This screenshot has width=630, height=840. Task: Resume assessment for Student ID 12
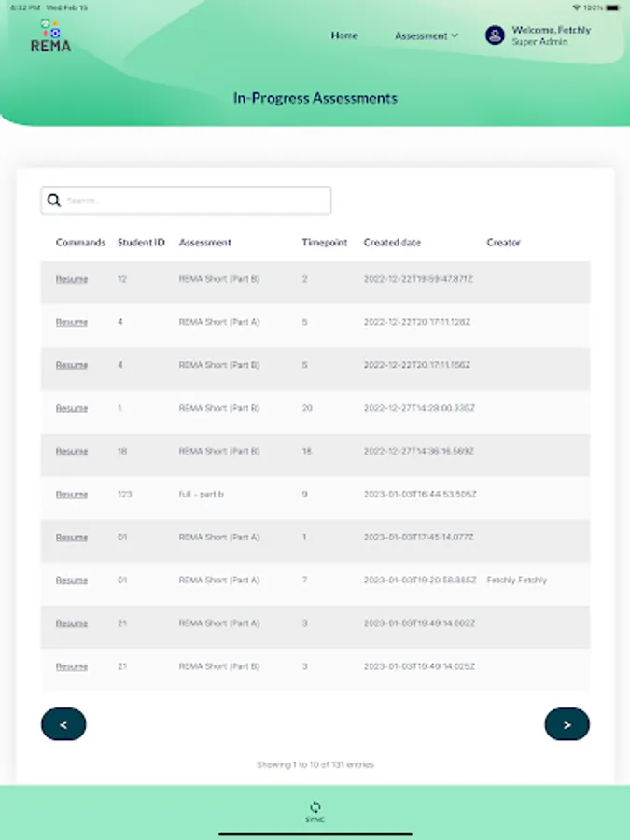tap(72, 279)
